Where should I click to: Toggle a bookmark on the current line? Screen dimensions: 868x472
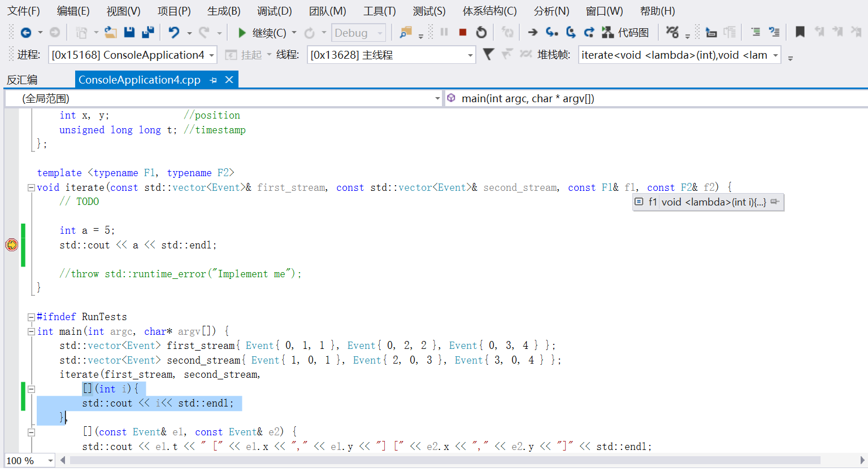[x=800, y=33]
